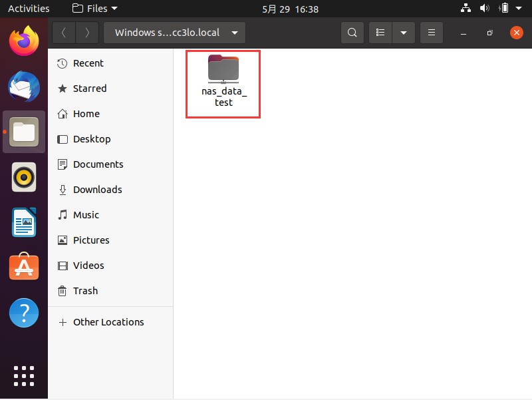Launch Ubuntu Software from the dock
Screen dimensions: 532x400
coord(24,267)
